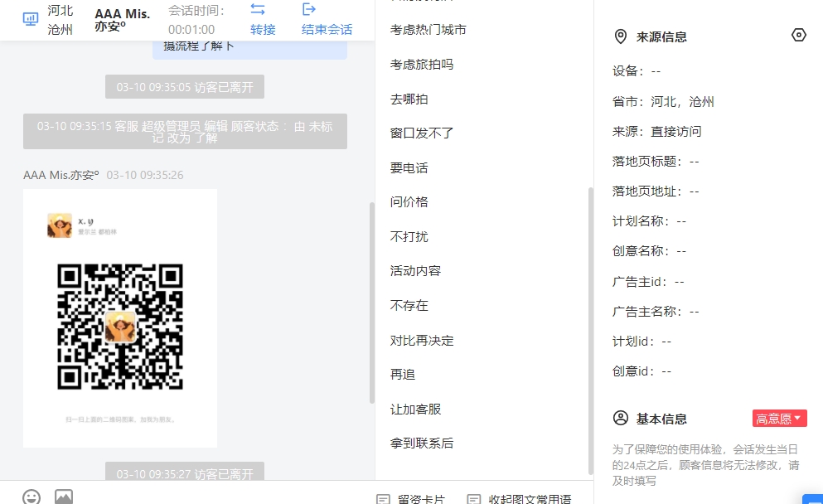This screenshot has height=504, width=823.
Task: Open the QR code image in chat
Action: click(x=120, y=318)
